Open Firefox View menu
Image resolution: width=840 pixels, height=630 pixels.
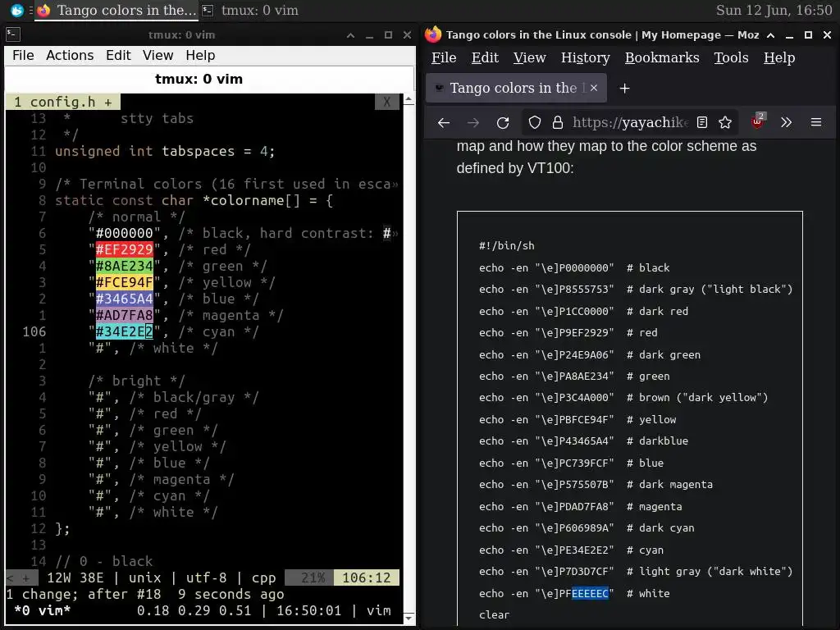pos(529,57)
